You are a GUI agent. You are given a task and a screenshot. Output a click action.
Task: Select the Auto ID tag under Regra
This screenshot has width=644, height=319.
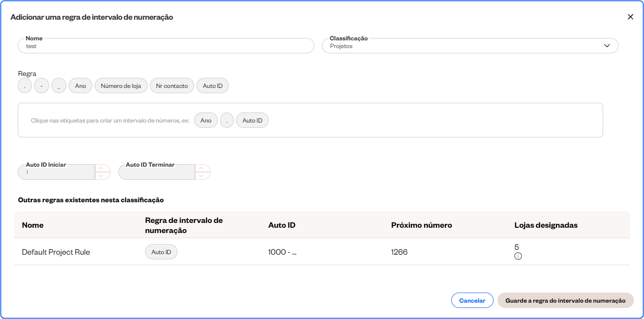click(x=212, y=86)
